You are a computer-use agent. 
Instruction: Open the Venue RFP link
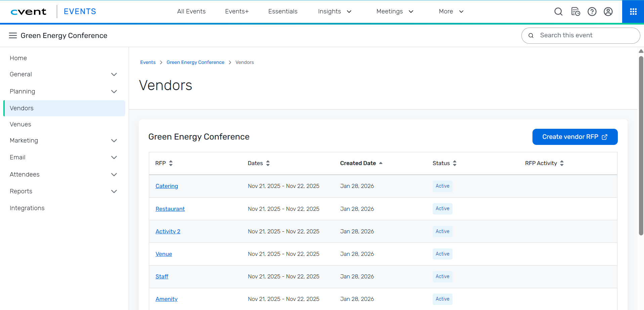[x=164, y=254]
